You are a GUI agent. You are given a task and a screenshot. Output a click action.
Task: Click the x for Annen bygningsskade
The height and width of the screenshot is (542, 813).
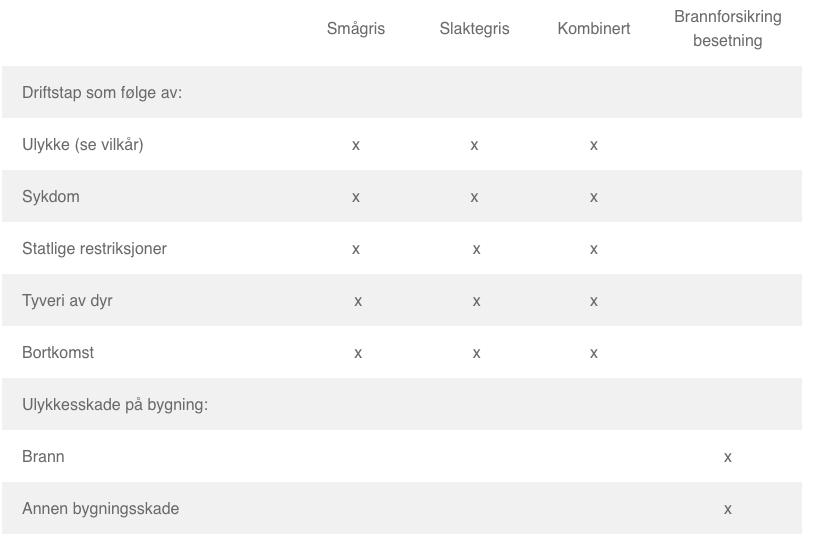tap(728, 510)
